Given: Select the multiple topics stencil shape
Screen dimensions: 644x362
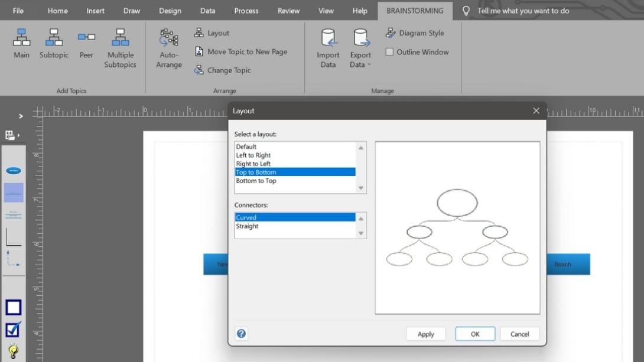Looking at the screenshot, I should [14, 214].
